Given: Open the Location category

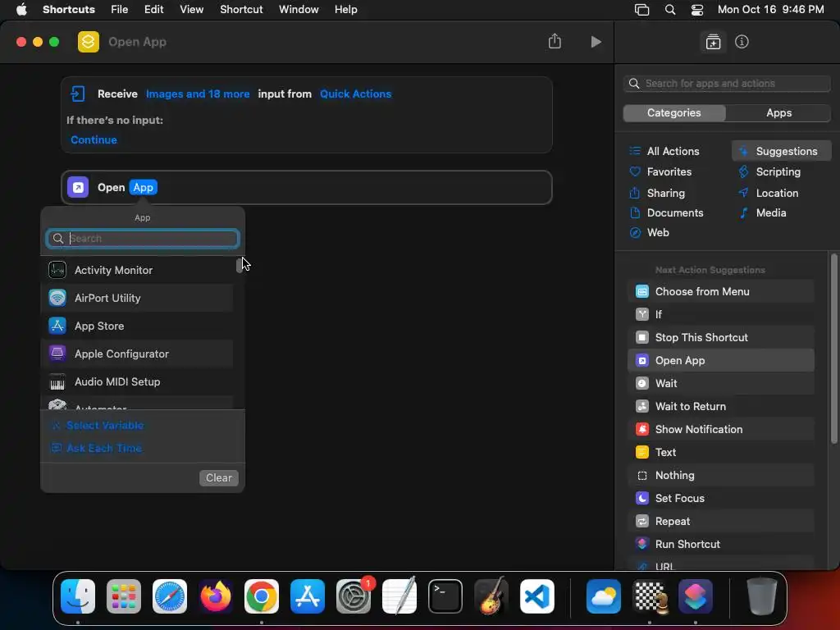Looking at the screenshot, I should pos(777,193).
